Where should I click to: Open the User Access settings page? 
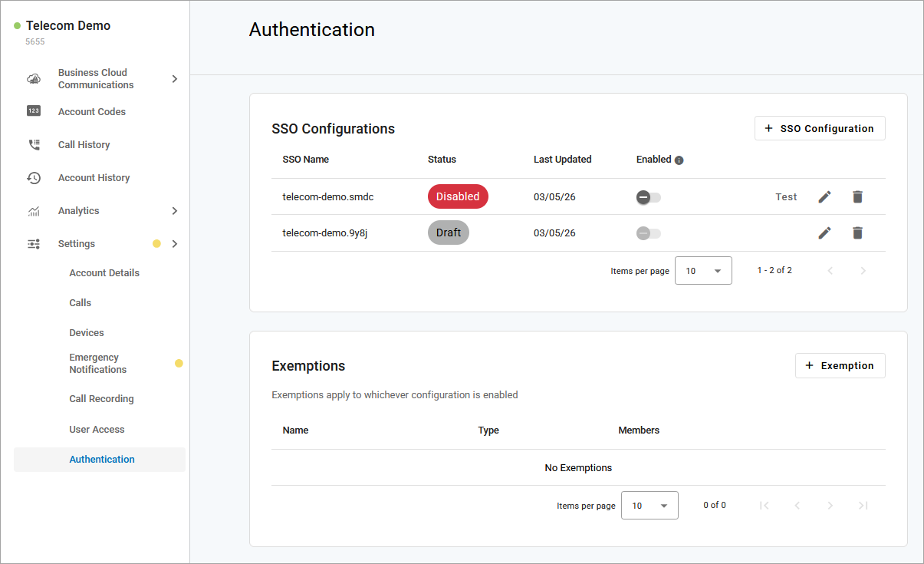[x=97, y=430]
